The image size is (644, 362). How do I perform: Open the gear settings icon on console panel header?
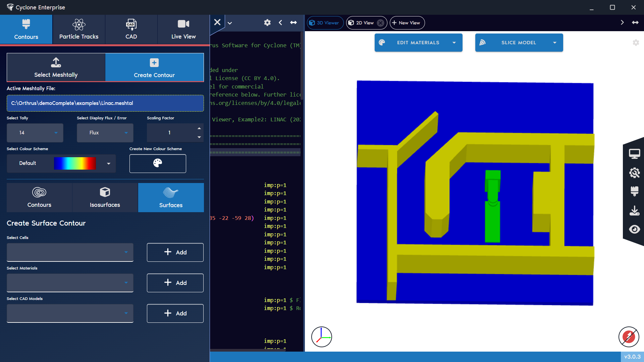click(x=267, y=22)
